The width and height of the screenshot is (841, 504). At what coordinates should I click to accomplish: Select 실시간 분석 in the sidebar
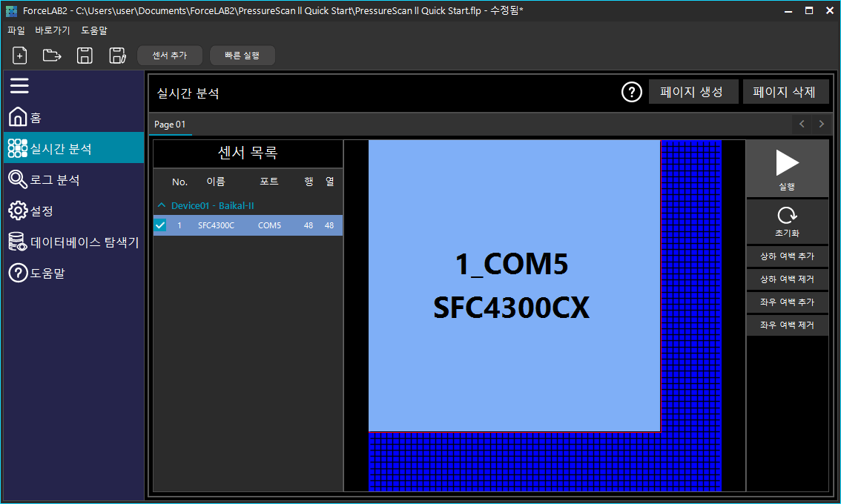(74, 148)
